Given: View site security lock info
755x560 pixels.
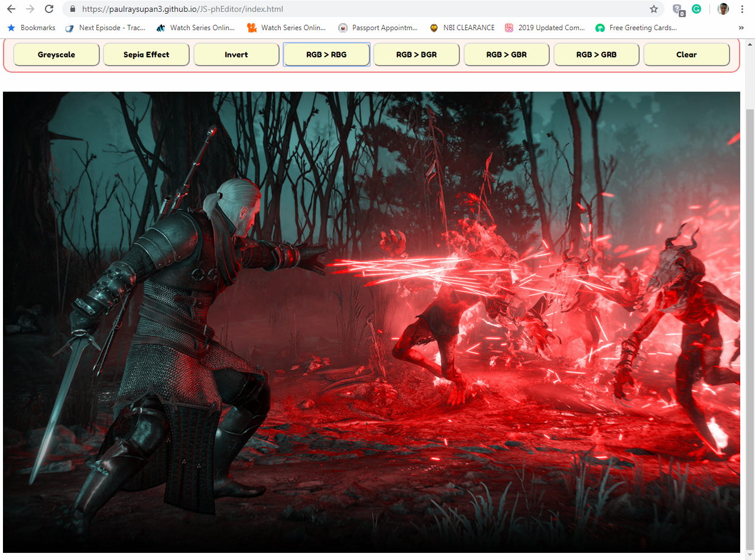Looking at the screenshot, I should (73, 9).
